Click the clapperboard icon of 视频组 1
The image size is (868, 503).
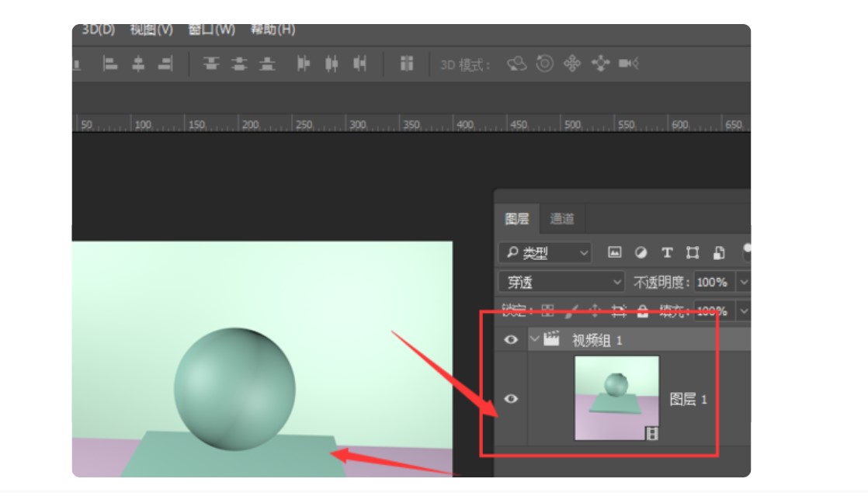(551, 338)
